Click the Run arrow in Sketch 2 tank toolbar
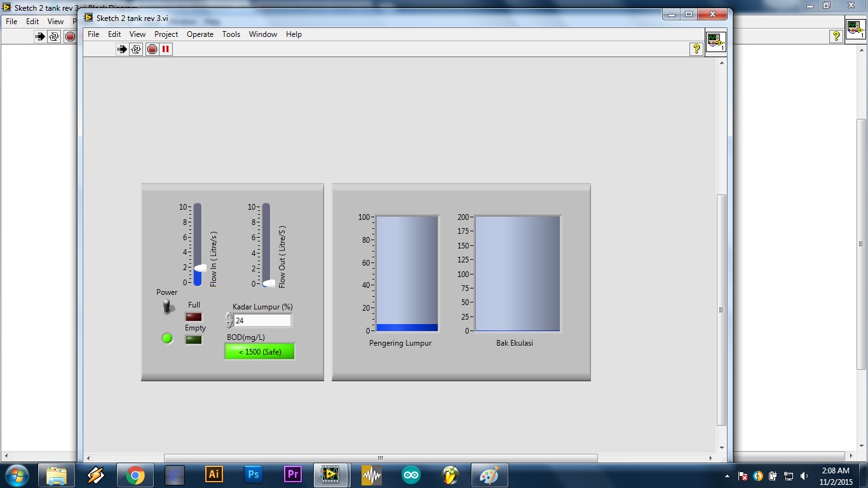The image size is (868, 488). pos(122,49)
